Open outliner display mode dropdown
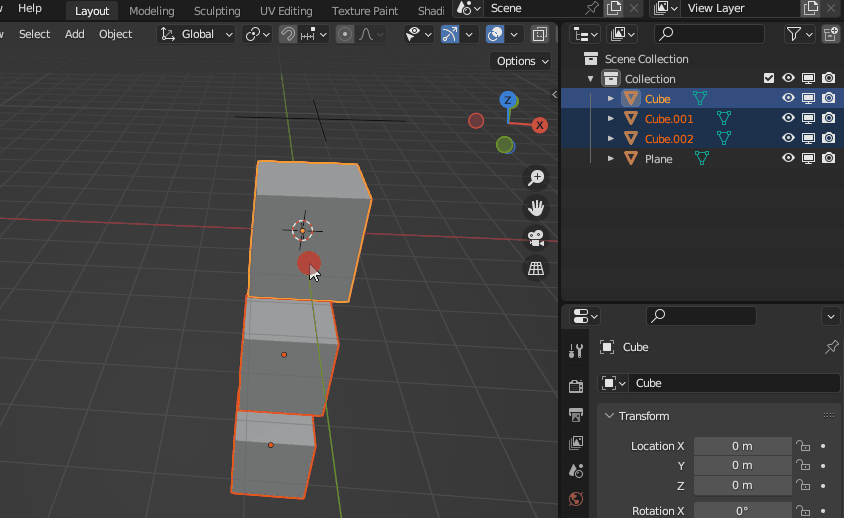The height and width of the screenshot is (518, 844). coord(622,34)
